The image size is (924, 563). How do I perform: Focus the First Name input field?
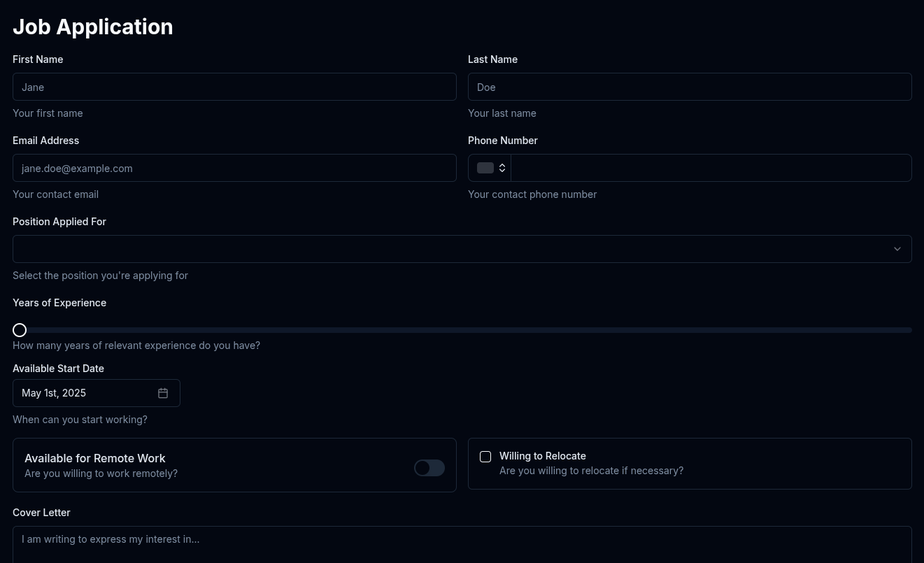click(x=234, y=87)
